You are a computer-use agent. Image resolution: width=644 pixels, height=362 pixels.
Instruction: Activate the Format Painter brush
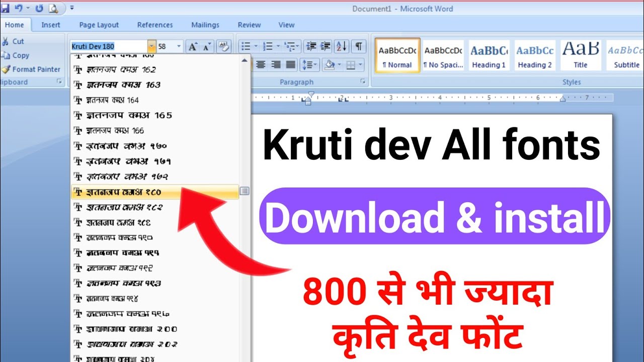pos(6,69)
